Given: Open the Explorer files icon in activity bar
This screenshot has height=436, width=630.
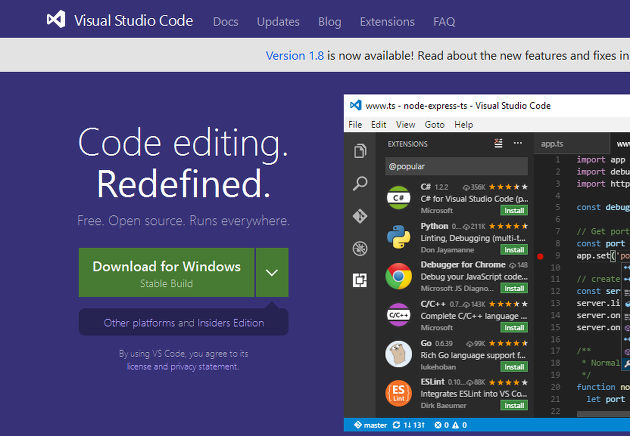Looking at the screenshot, I should [360, 151].
